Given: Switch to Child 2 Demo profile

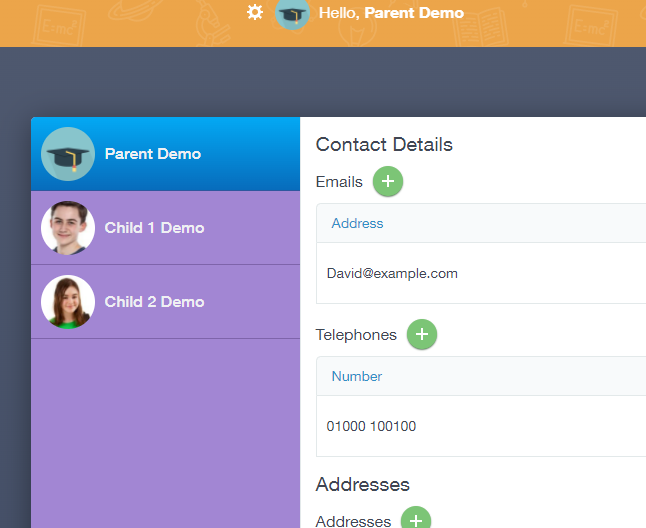Looking at the screenshot, I should (x=154, y=302).
